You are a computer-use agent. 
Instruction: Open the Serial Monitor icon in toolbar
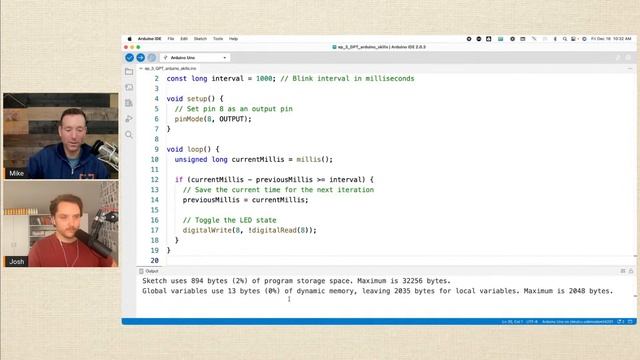pos(628,58)
